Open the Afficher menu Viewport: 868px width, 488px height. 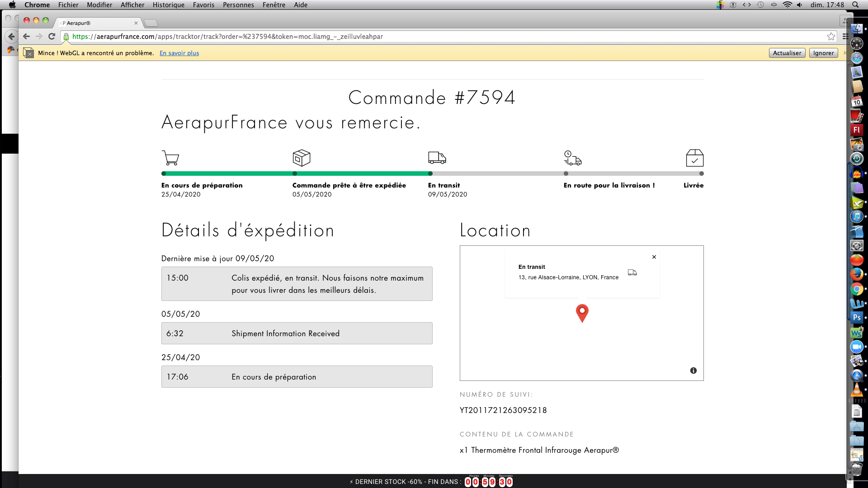pos(132,5)
